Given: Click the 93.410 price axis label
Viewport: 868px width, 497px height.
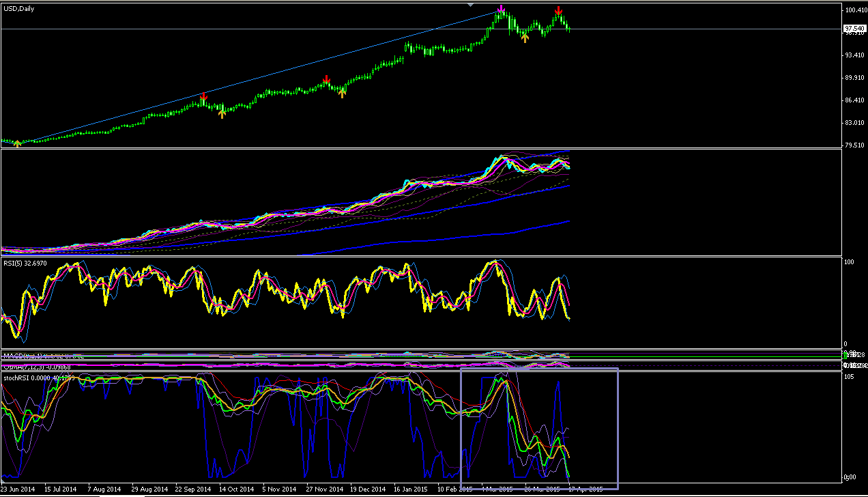Looking at the screenshot, I should coord(855,55).
